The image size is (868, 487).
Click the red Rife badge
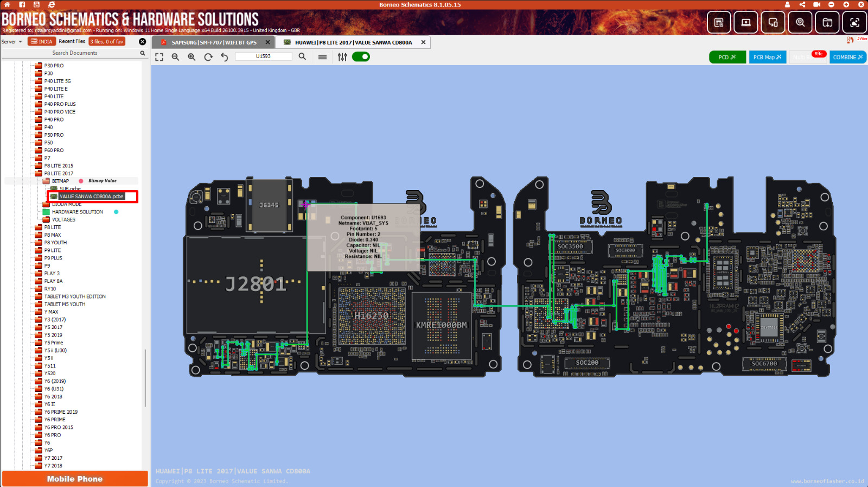point(819,54)
